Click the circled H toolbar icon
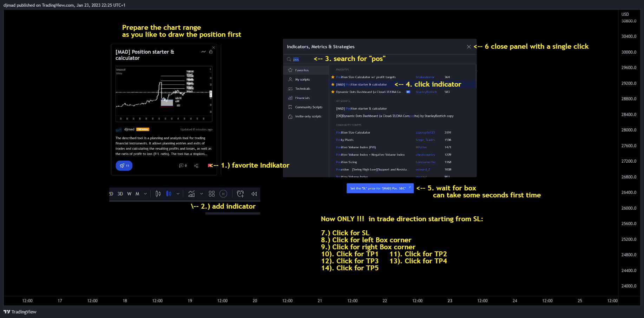This screenshot has height=318, width=644. [223, 194]
